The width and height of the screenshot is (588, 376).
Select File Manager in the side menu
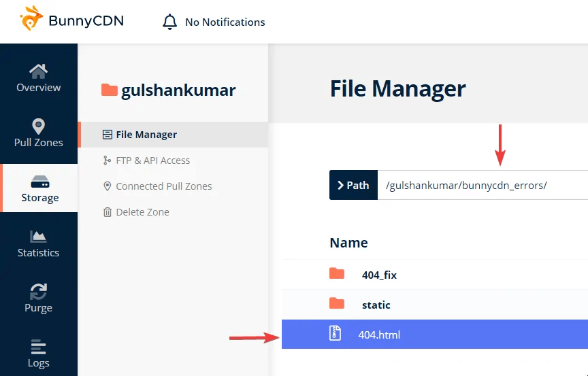coord(146,135)
